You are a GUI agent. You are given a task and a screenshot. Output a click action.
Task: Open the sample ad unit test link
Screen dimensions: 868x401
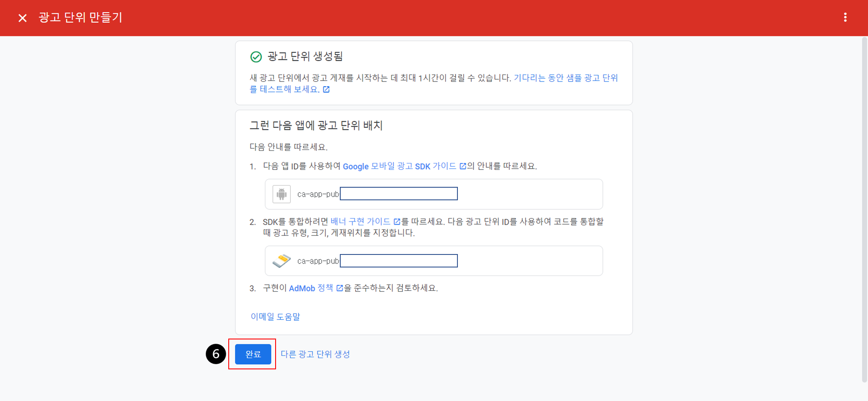[x=434, y=84]
